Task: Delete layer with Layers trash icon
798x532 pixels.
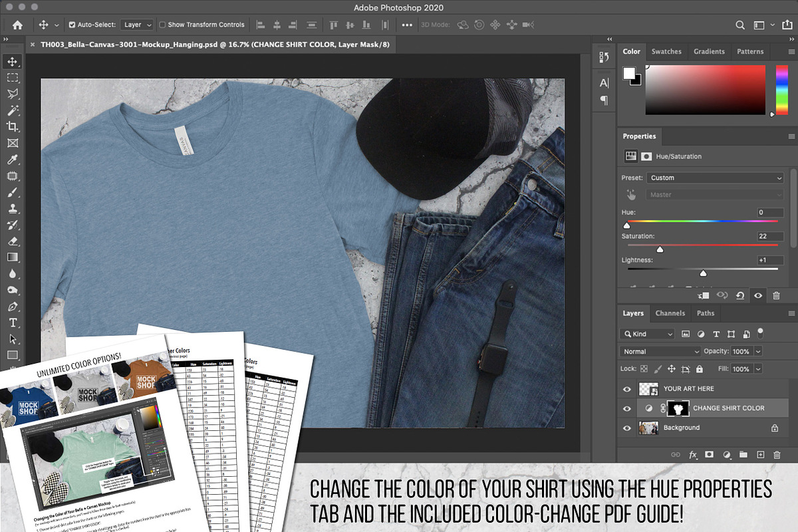Action: [777, 455]
